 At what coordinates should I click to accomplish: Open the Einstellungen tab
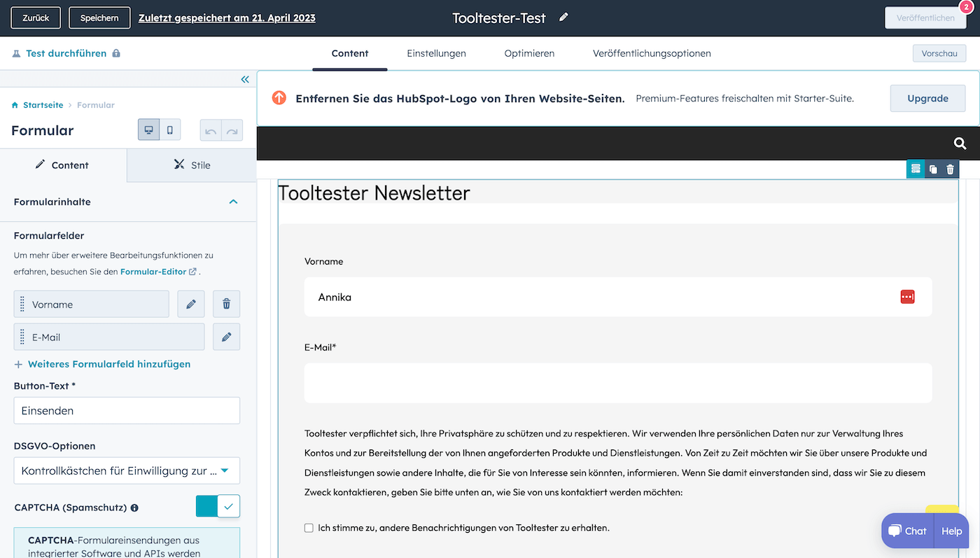[x=436, y=53]
